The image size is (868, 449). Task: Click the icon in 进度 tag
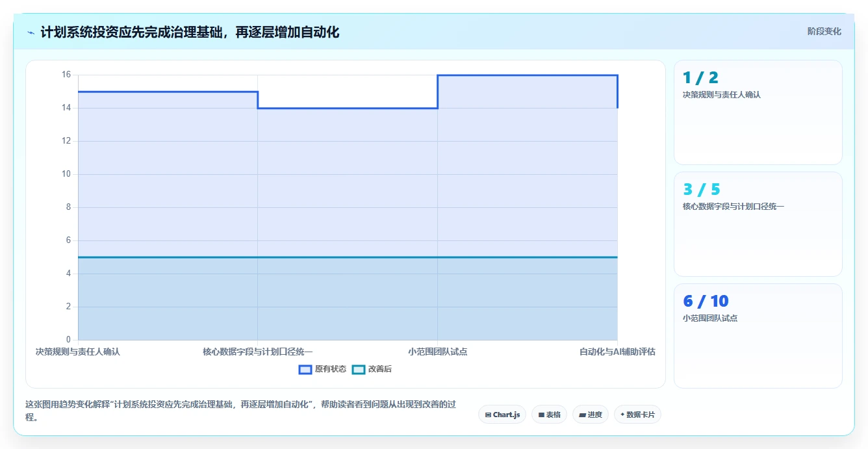(582, 415)
